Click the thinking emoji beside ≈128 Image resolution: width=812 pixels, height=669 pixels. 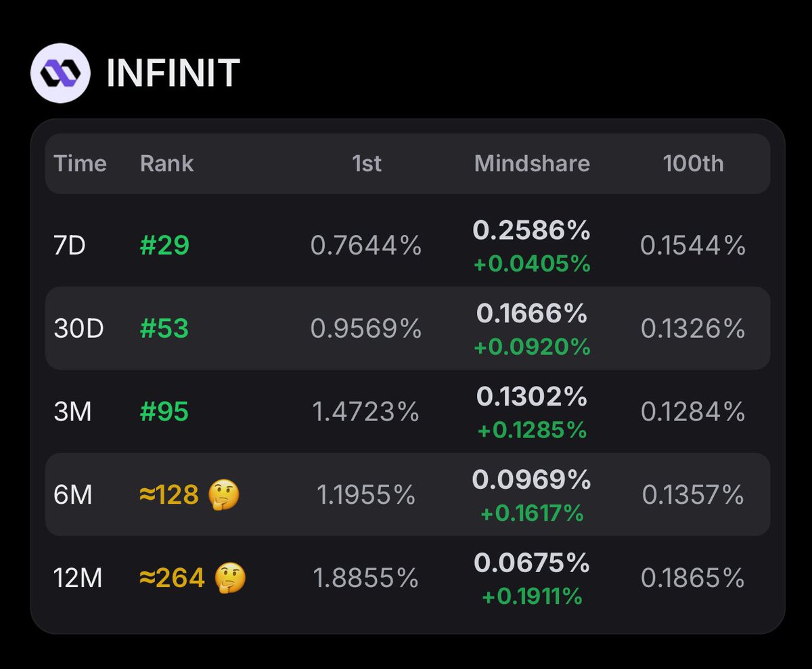pos(224,495)
